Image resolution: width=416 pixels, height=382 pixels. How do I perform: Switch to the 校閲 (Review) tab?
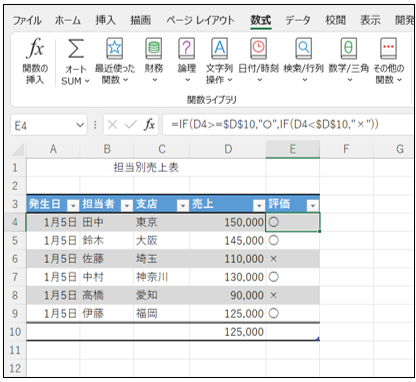coord(335,21)
